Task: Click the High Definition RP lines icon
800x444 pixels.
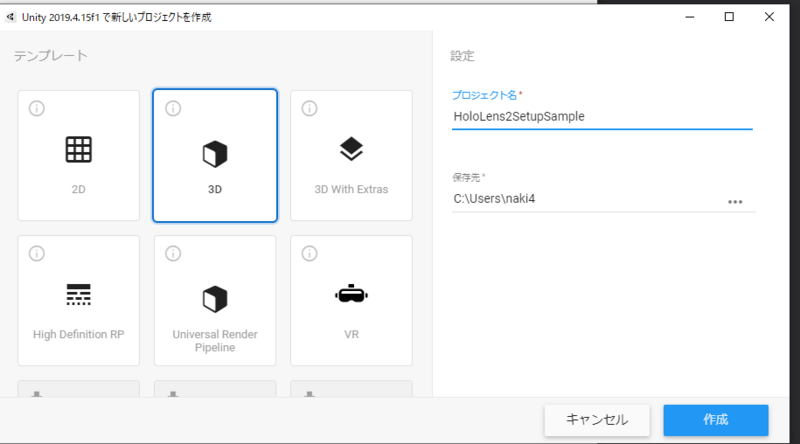Action: [79, 294]
